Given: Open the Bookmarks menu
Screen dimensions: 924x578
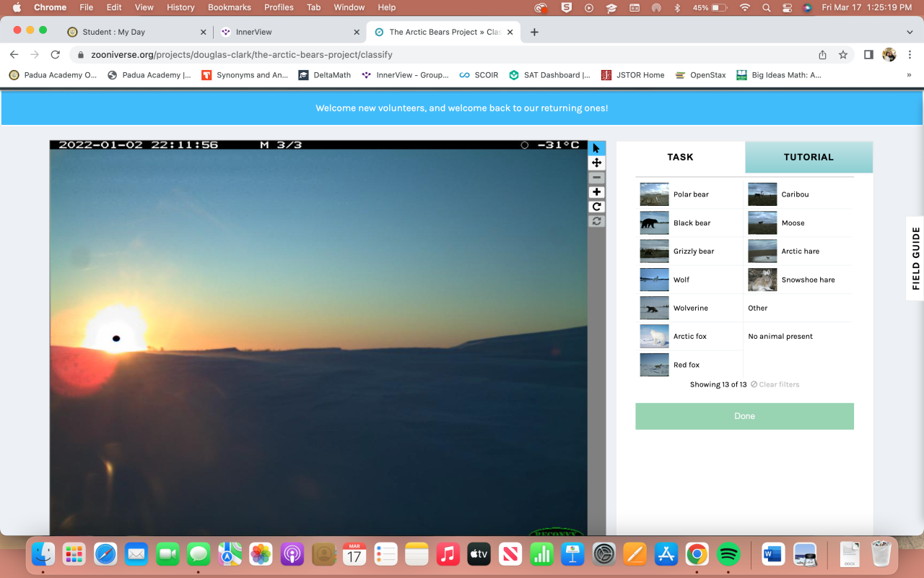Looking at the screenshot, I should pyautogui.click(x=230, y=7).
